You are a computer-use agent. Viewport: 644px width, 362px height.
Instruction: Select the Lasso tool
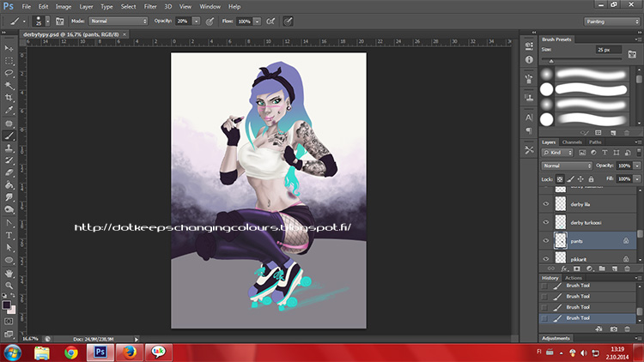[9, 73]
